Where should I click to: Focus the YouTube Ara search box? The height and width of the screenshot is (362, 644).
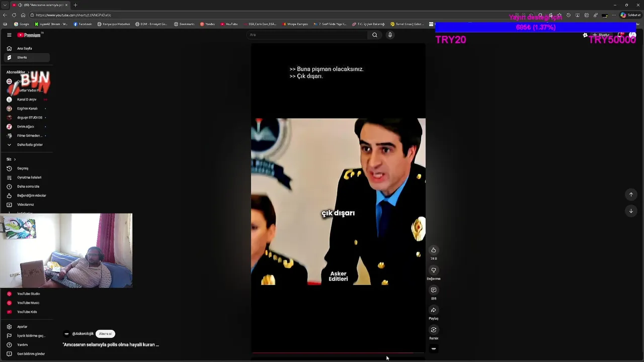coord(307,35)
